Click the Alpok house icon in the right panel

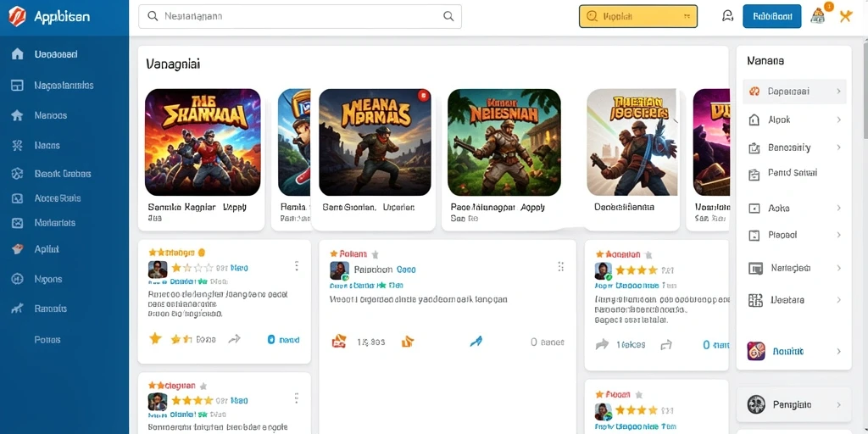point(754,120)
